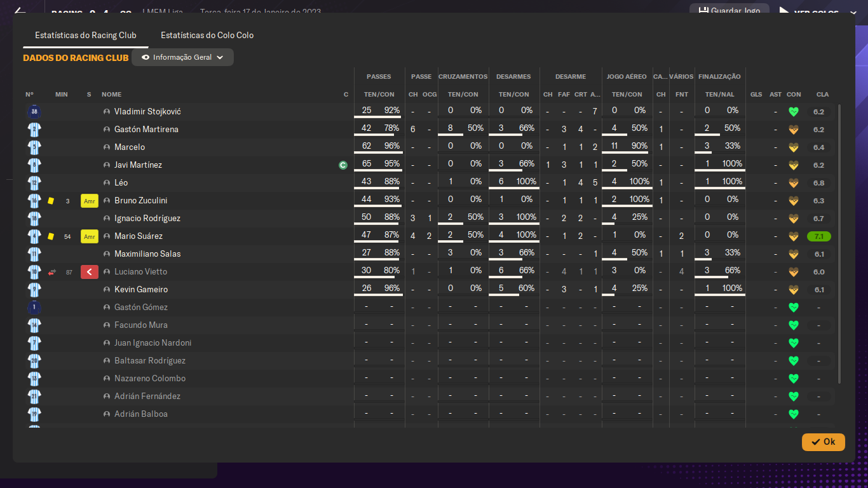The image size is (868, 488).
Task: Open Adrián Fernández player name
Action: (147, 396)
